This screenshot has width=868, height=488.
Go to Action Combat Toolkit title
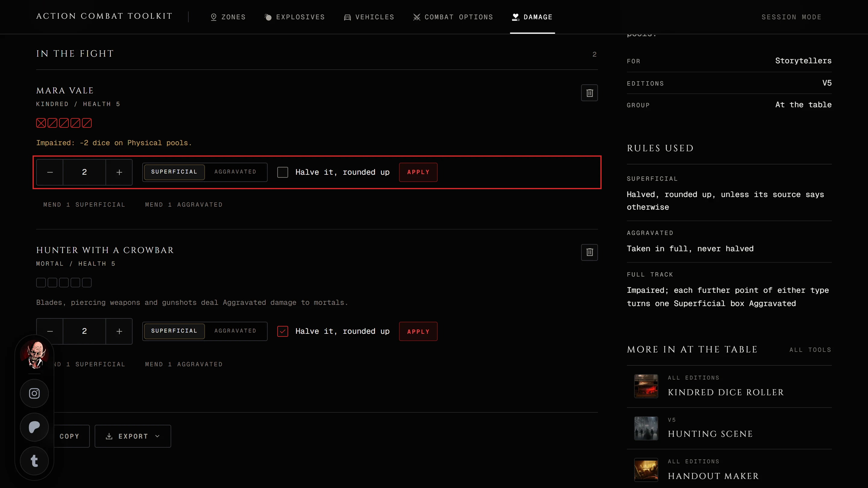point(104,16)
